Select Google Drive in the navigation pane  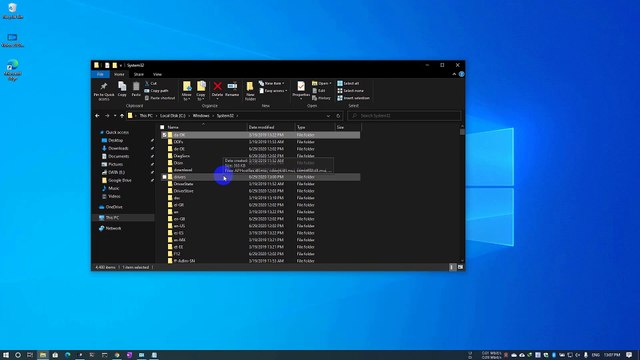(119, 180)
